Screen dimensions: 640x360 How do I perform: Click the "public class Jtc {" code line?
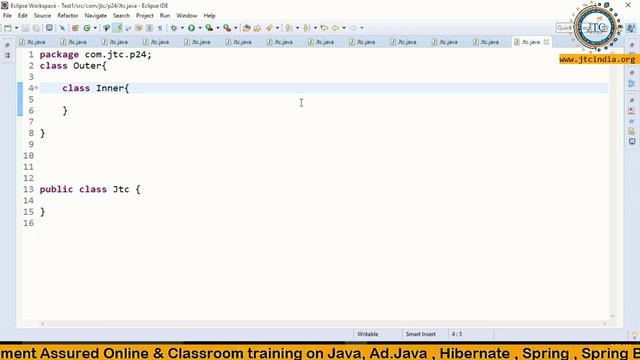pyautogui.click(x=90, y=189)
